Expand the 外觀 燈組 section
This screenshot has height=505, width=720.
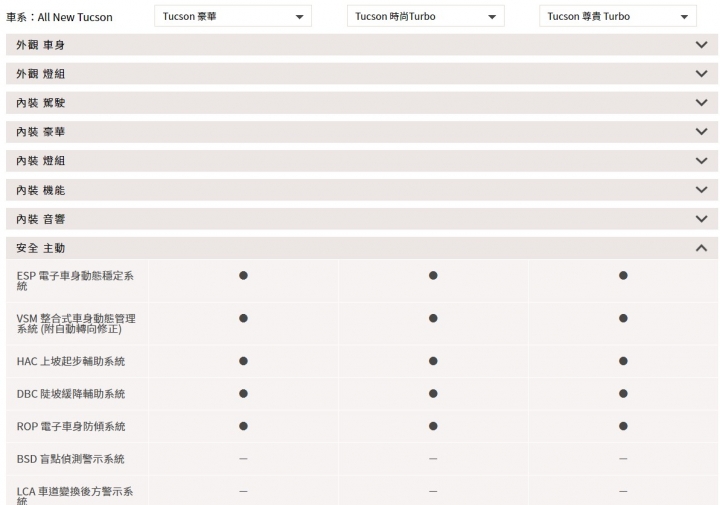362,73
